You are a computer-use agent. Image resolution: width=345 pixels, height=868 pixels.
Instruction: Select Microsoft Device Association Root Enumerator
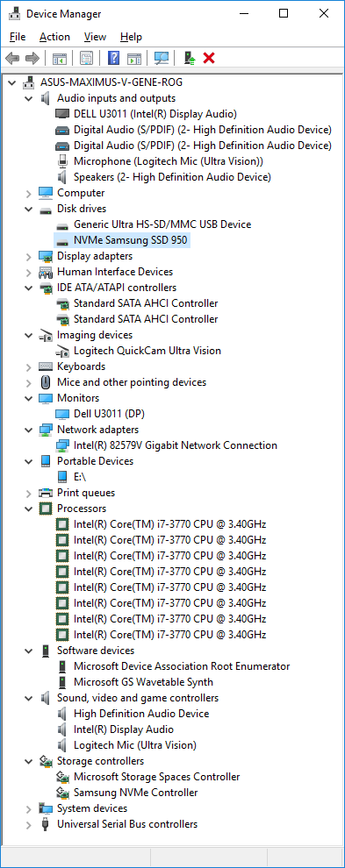click(182, 666)
